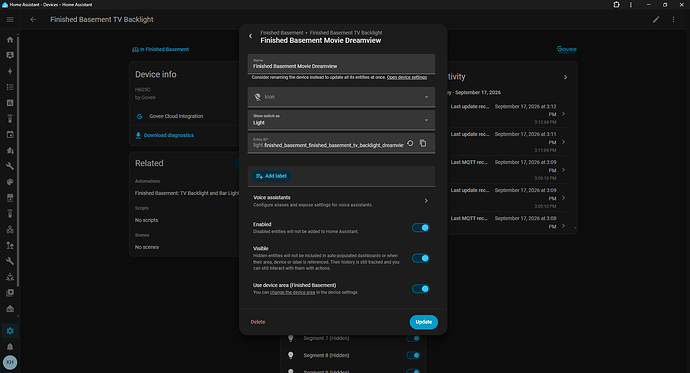
Task: Expand the 3:12 PM last update entry
Action: [x=563, y=114]
